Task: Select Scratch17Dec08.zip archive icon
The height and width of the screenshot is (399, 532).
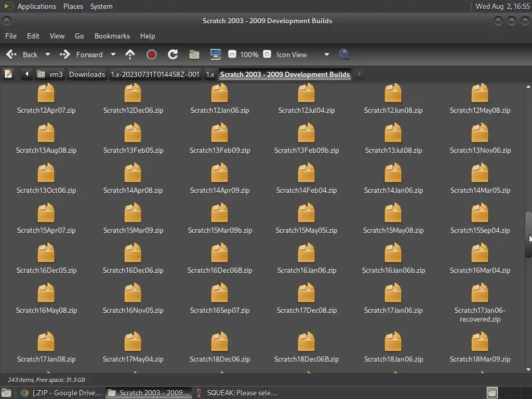Action: click(x=307, y=292)
